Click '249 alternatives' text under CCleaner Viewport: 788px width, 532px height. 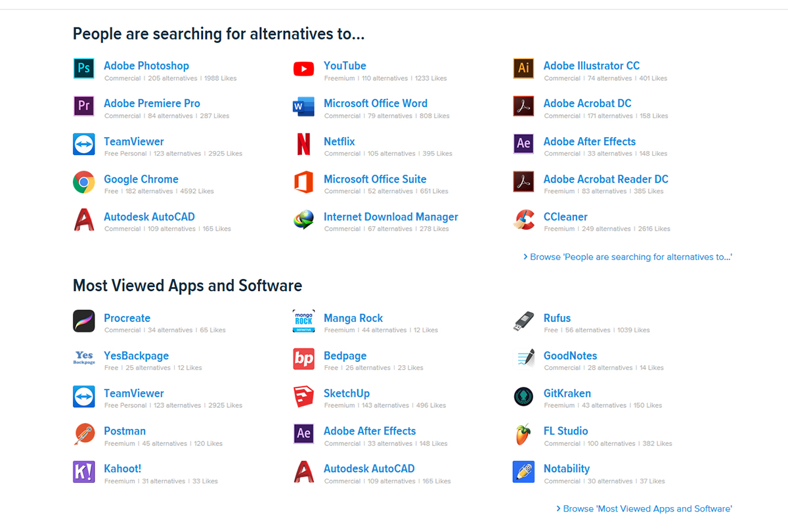click(x=606, y=229)
